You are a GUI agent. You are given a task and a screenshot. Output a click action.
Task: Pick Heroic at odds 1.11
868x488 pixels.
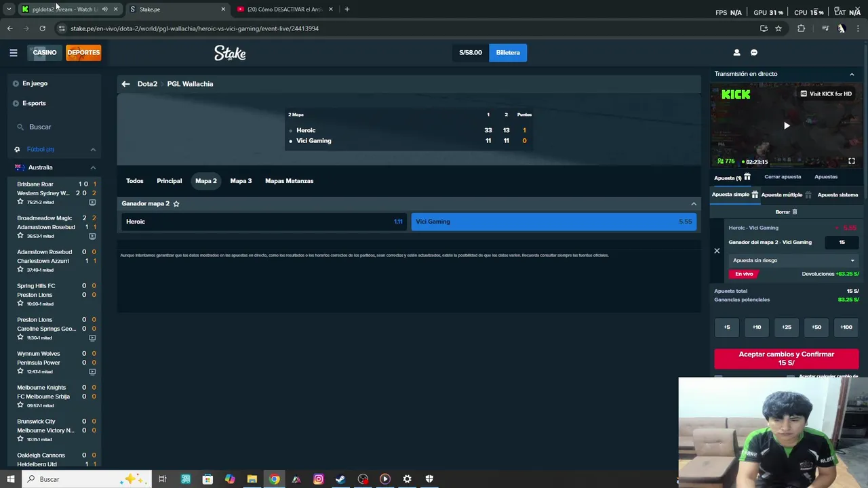click(x=264, y=222)
